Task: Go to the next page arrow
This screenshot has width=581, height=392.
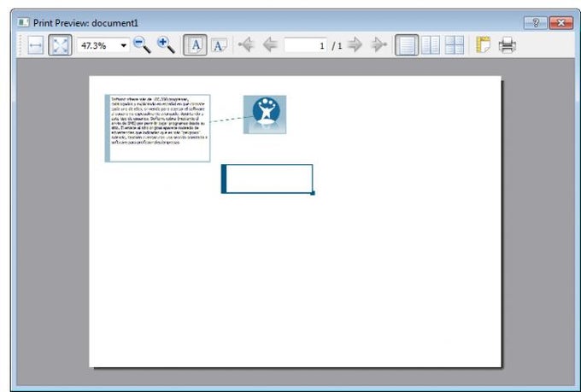Action: pyautogui.click(x=355, y=44)
